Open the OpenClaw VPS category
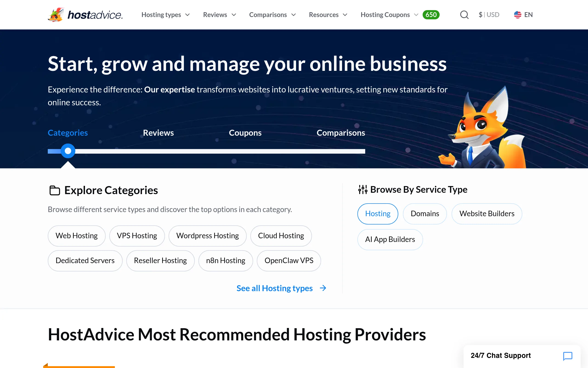Image resolution: width=588 pixels, height=368 pixels. pos(289,261)
